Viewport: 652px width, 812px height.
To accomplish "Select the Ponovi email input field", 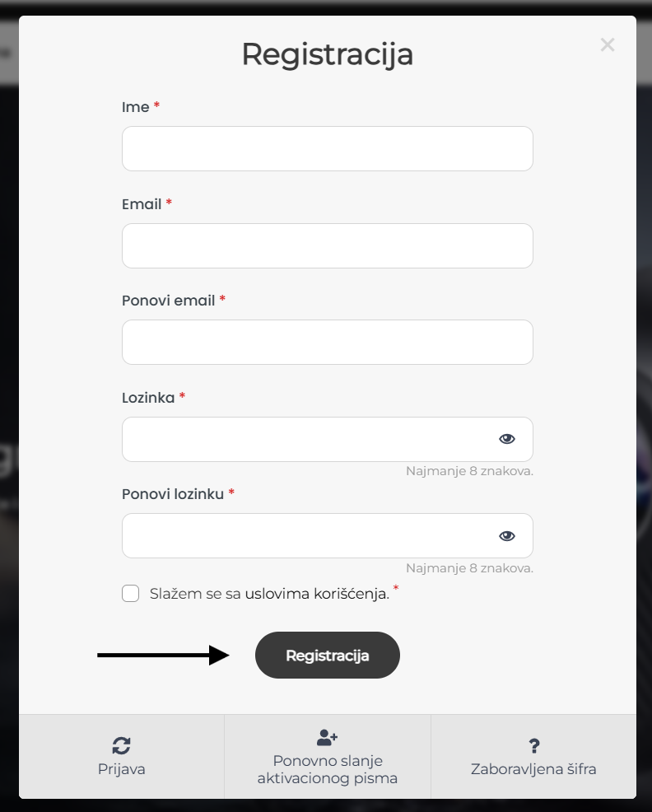I will (x=328, y=343).
